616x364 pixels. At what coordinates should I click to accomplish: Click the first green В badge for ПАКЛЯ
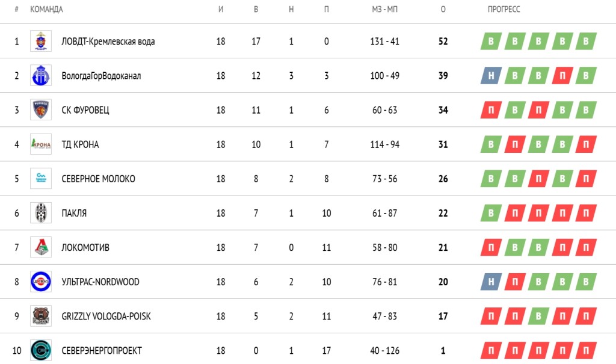(491, 213)
